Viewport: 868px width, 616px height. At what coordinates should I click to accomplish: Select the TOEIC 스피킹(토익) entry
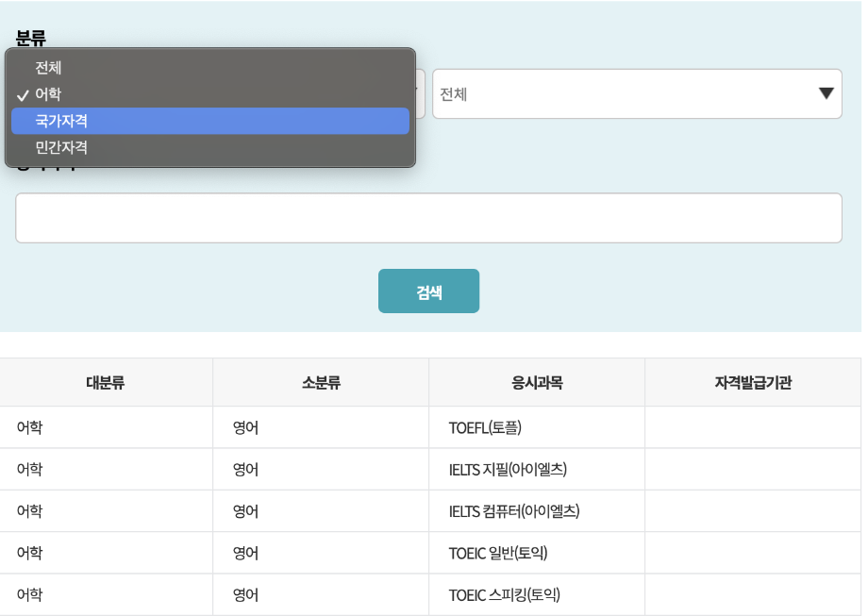[504, 595]
